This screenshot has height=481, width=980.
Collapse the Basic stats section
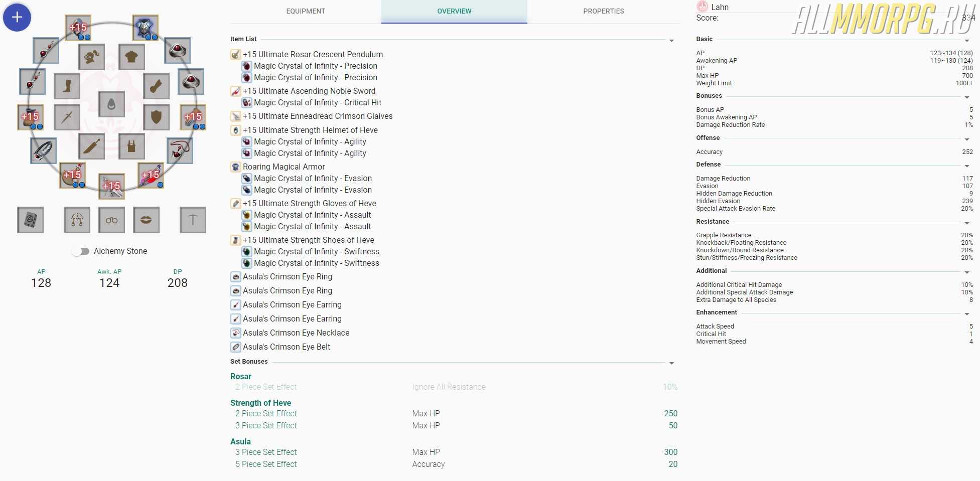[967, 40]
